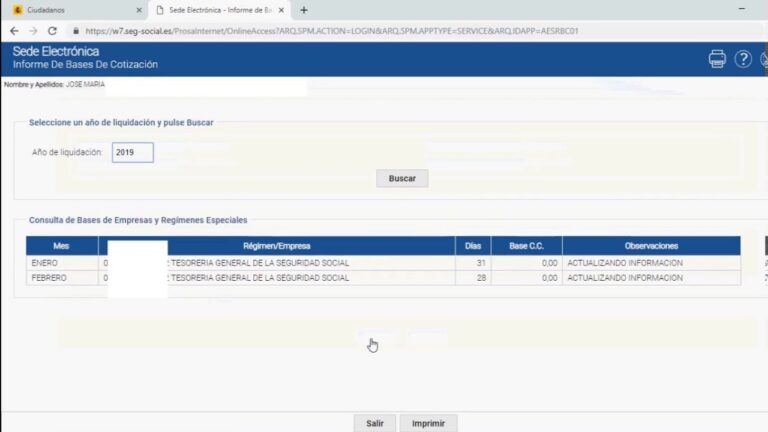
Task: Open help with the question mark icon
Action: 743,59
